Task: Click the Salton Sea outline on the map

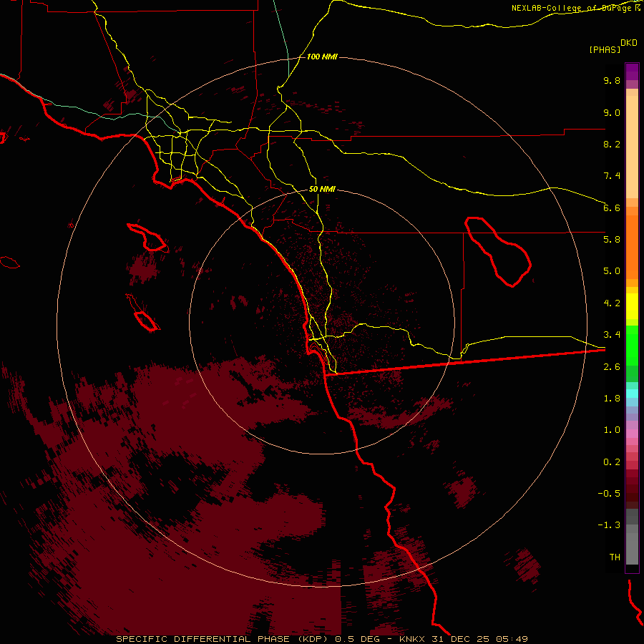Action: click(498, 251)
